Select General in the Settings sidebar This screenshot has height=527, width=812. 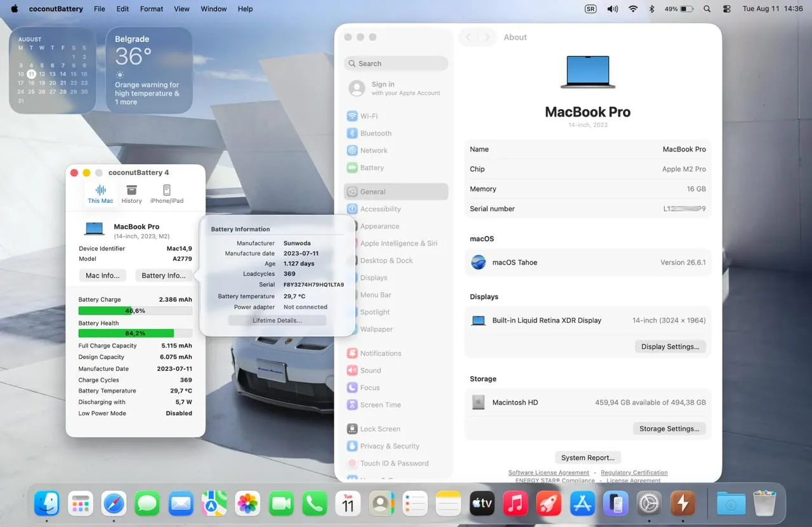[x=396, y=192]
